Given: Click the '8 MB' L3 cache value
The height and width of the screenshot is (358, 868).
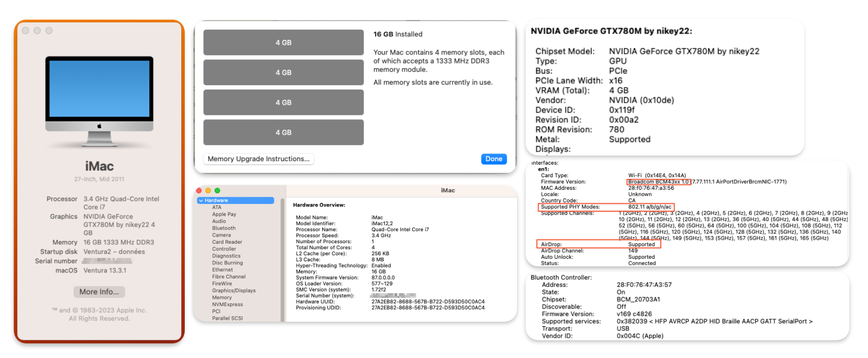Looking at the screenshot, I should tap(378, 260).
